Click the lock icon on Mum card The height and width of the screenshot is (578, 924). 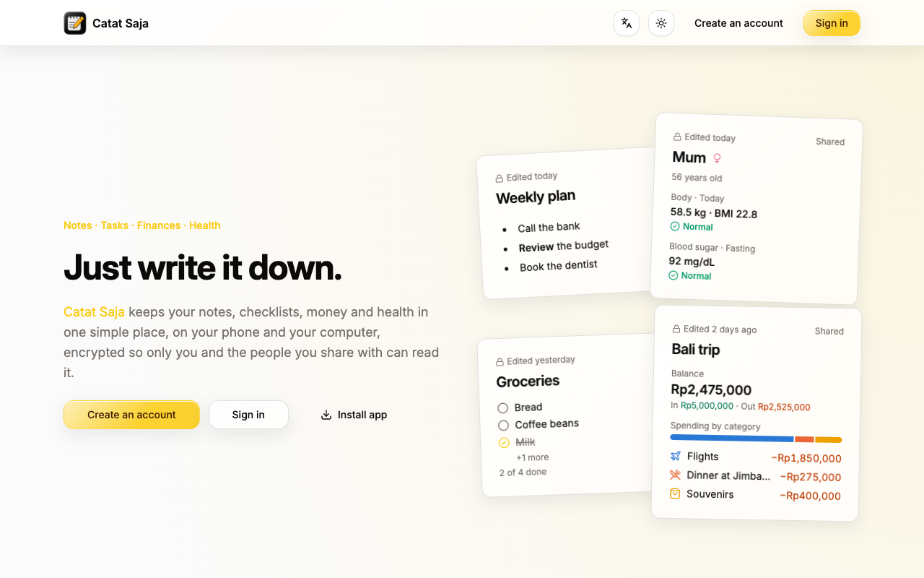pyautogui.click(x=677, y=137)
